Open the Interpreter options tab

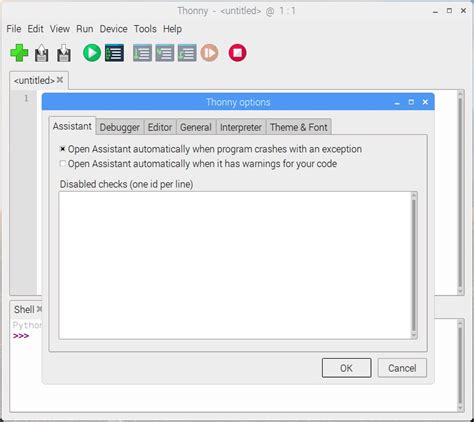(x=241, y=127)
